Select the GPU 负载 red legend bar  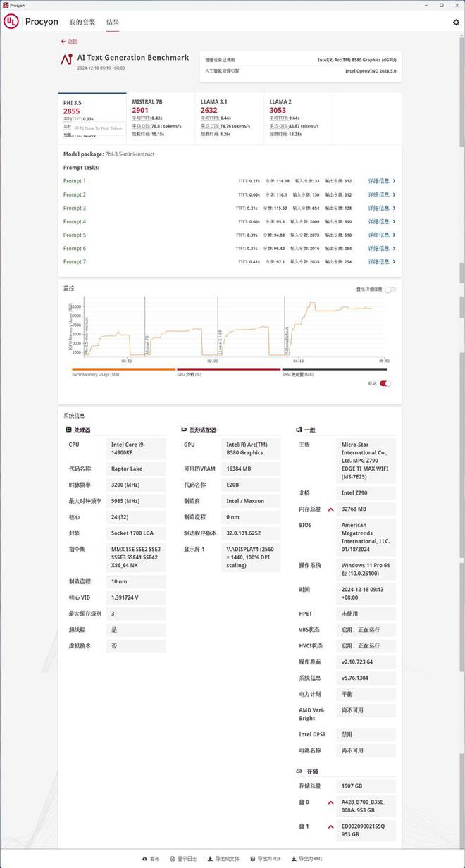point(229,368)
